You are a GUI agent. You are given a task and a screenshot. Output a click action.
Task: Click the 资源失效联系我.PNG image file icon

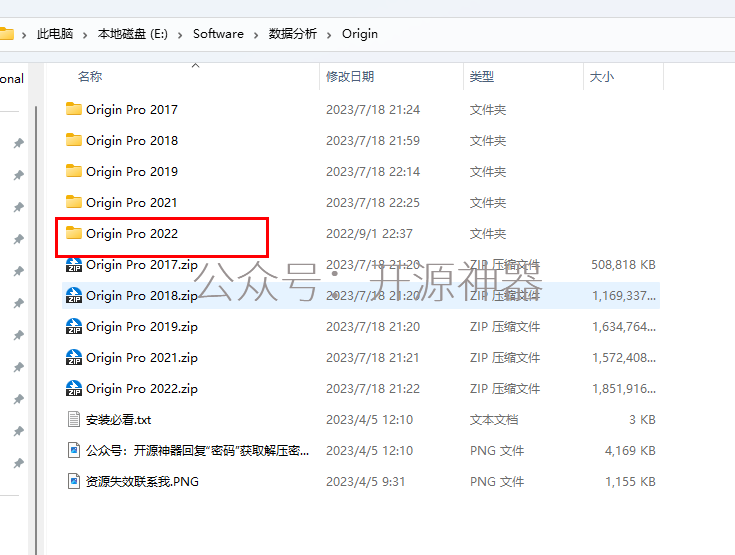pos(74,481)
